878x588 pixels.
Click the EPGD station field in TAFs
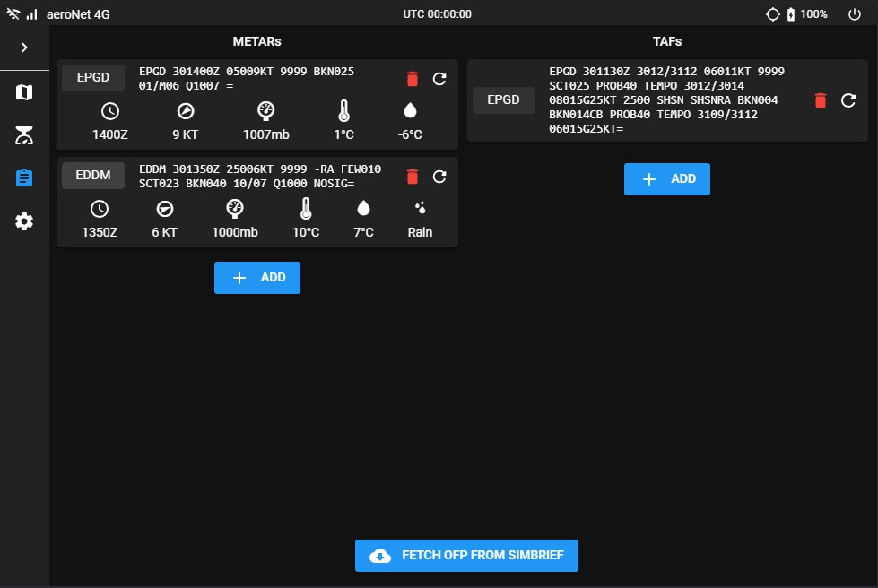(503, 100)
